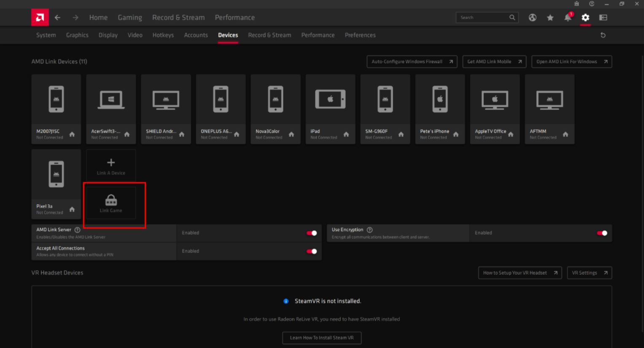Open How to Setup Your VR Headset
The height and width of the screenshot is (348, 644).
click(520, 273)
